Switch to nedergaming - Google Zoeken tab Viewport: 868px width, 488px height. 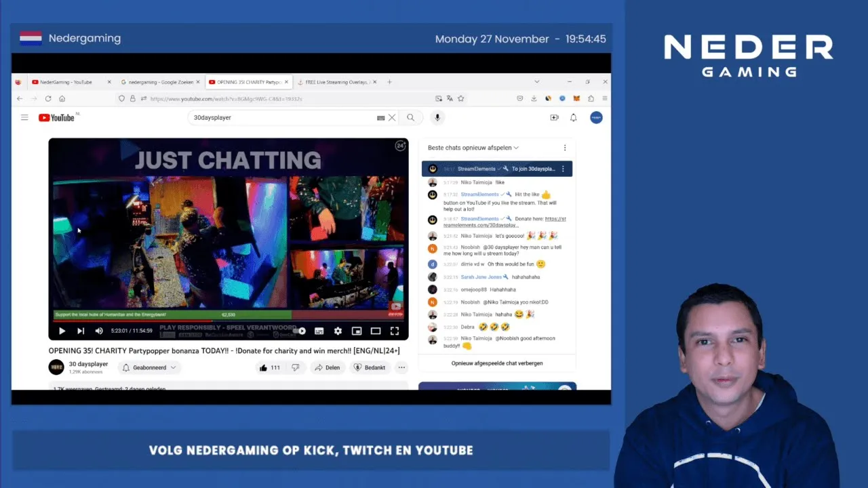[161, 82]
